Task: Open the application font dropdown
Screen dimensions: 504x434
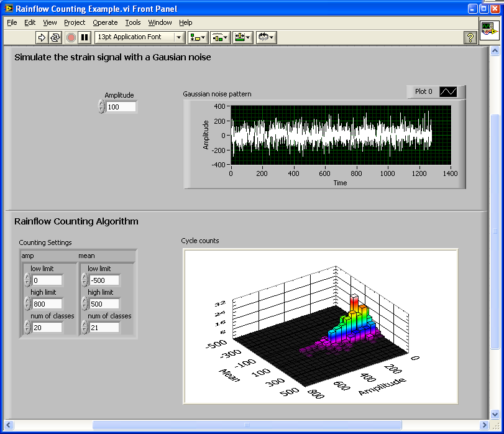Action: (x=140, y=37)
